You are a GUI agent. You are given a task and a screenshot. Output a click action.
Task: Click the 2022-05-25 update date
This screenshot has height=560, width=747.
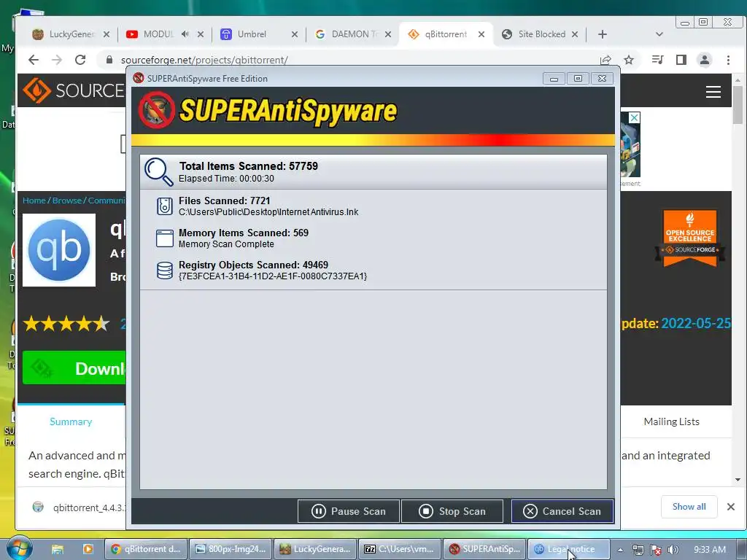pyautogui.click(x=695, y=323)
